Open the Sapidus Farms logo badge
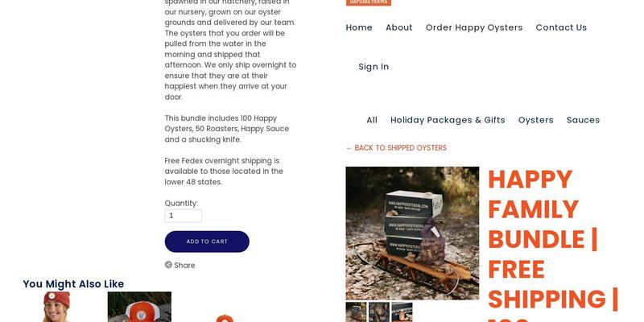This screenshot has height=322, width=644. [369, 2]
